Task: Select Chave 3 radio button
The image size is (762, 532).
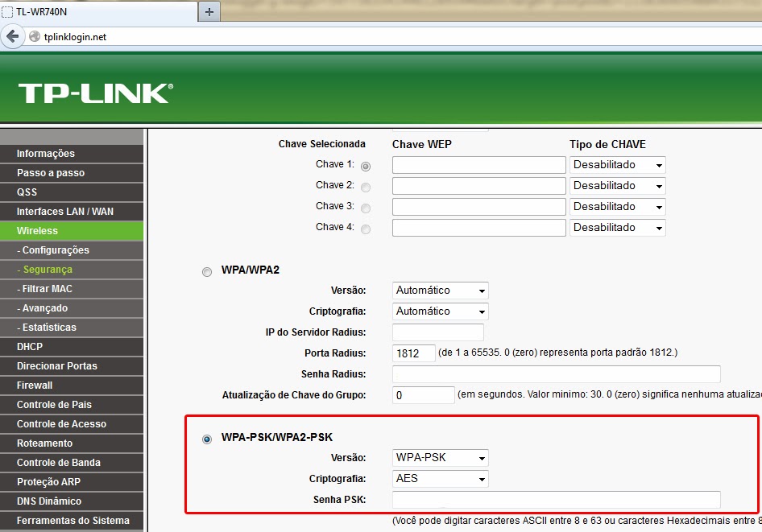Action: click(x=366, y=208)
